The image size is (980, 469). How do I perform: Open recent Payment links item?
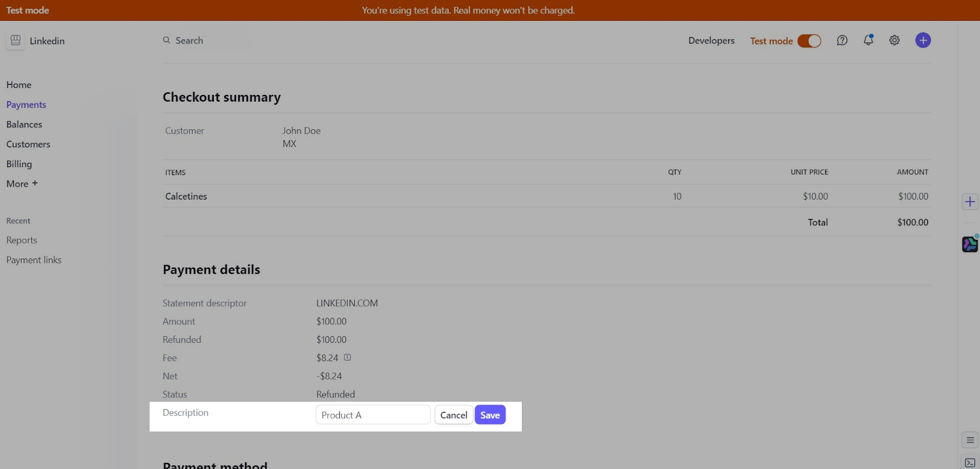[34, 260]
